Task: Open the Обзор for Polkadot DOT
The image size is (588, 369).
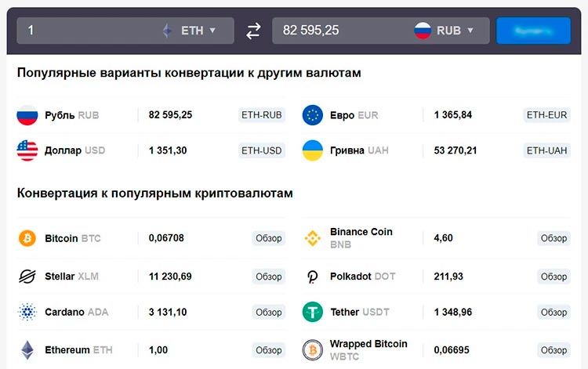Action: pos(554,277)
